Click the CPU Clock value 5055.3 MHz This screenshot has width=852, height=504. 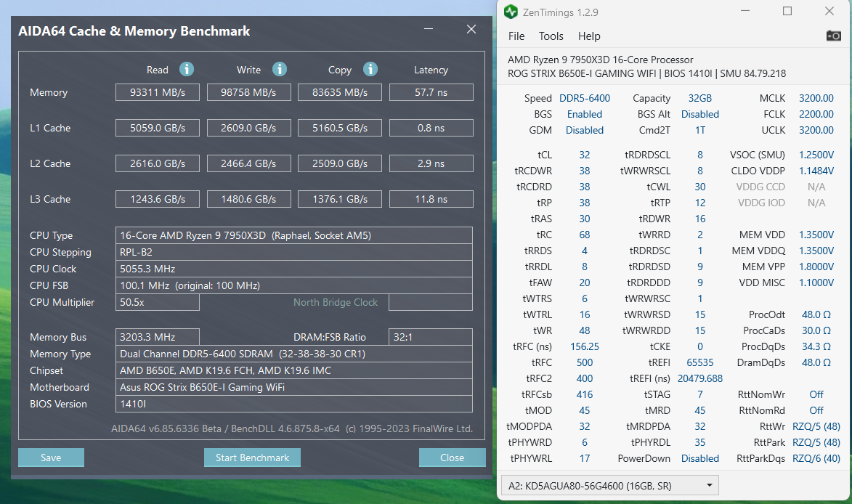[294, 269]
